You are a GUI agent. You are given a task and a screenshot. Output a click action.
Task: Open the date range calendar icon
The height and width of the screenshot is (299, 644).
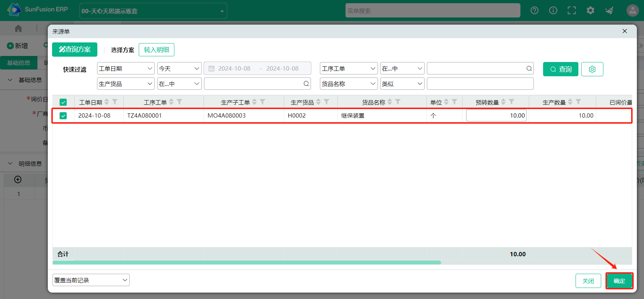(x=211, y=68)
